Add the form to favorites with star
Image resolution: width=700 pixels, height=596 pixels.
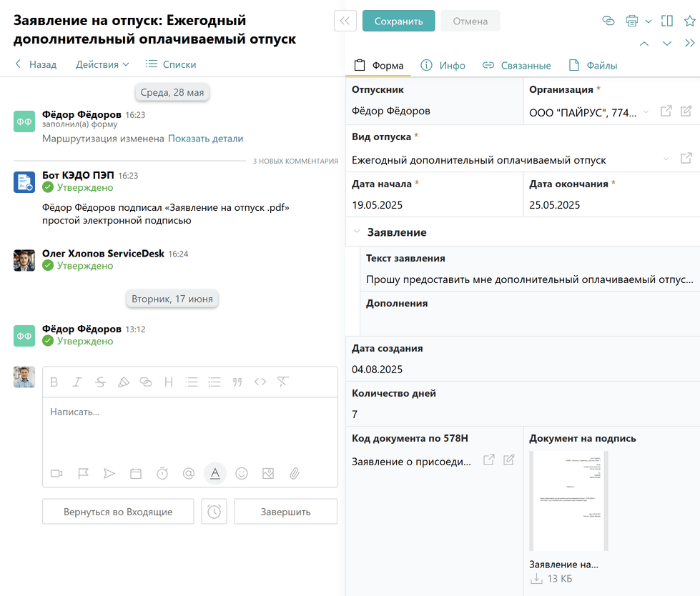[x=689, y=21]
